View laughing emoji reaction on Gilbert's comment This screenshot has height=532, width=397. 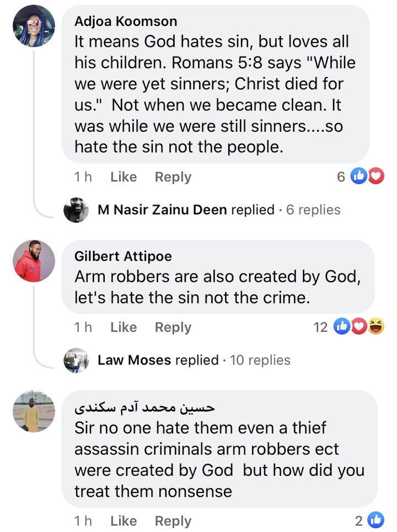click(x=377, y=327)
